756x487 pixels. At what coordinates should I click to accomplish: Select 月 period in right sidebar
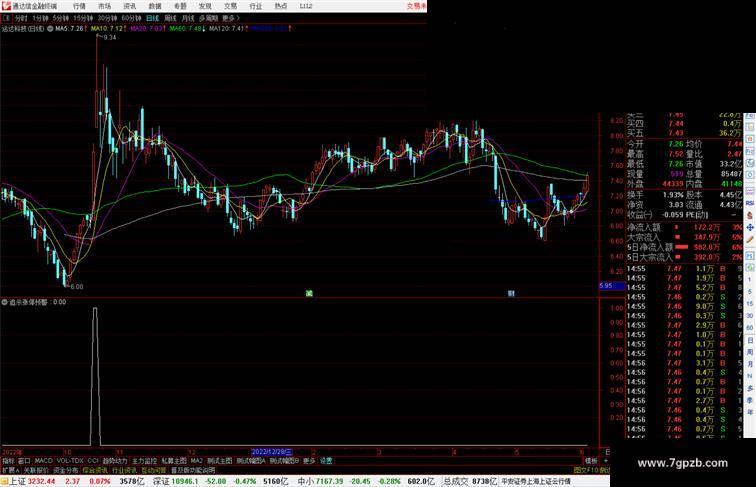pyautogui.click(x=750, y=364)
